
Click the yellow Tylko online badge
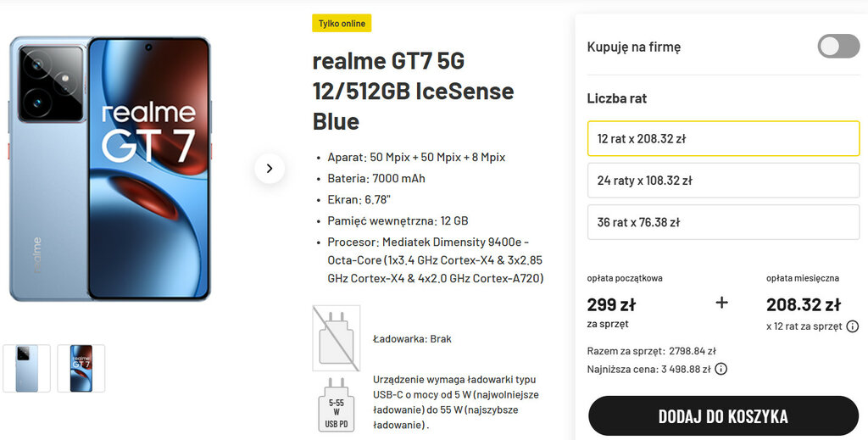coord(342,24)
